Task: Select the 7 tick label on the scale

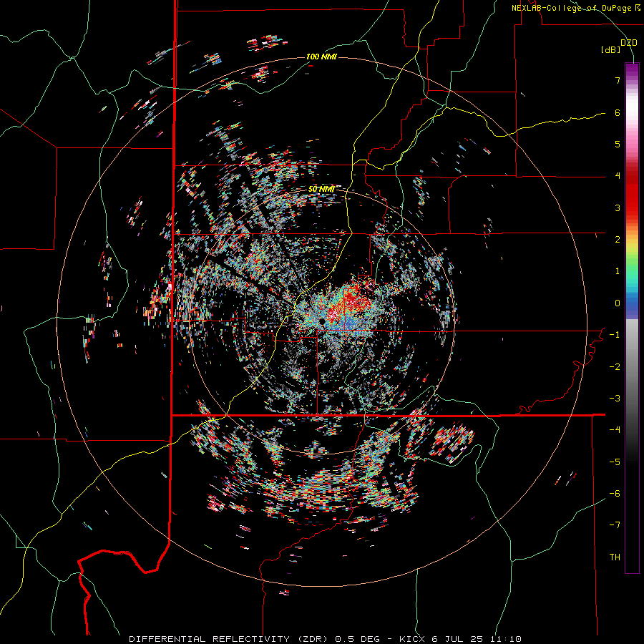Action: pos(618,80)
